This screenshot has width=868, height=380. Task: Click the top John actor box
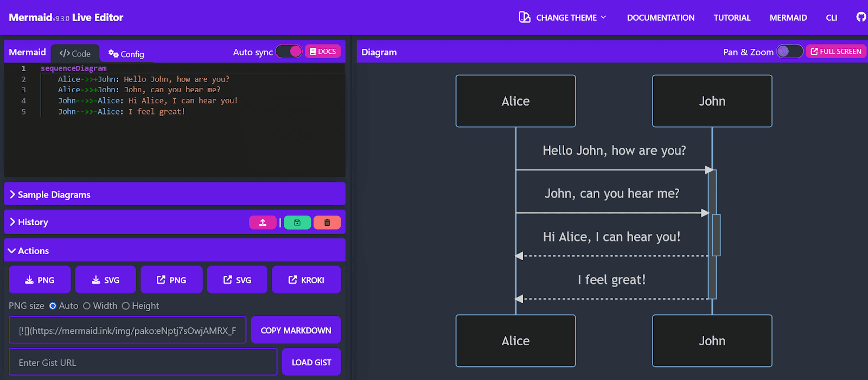coord(712,101)
